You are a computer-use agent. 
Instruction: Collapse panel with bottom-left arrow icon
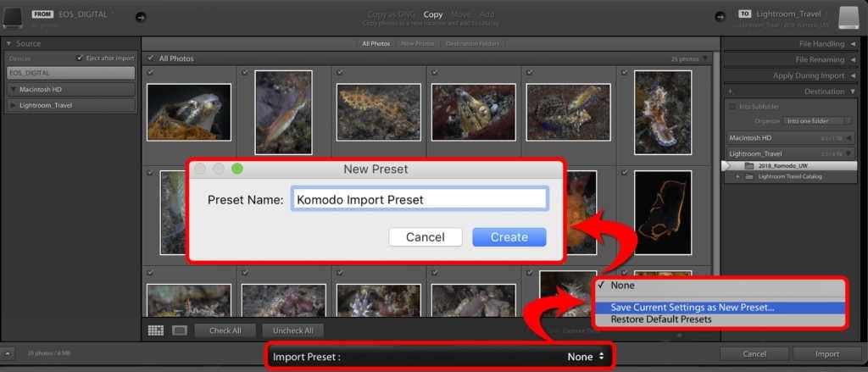tap(8, 353)
